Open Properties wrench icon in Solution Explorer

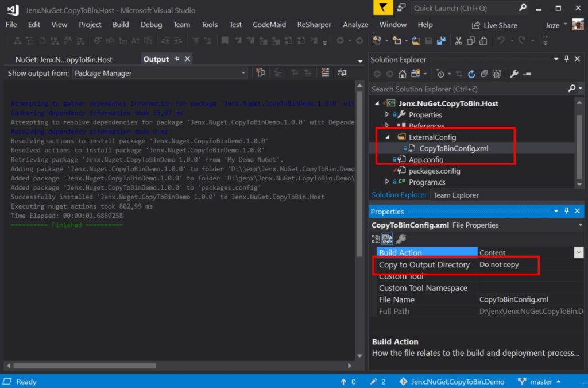514,74
